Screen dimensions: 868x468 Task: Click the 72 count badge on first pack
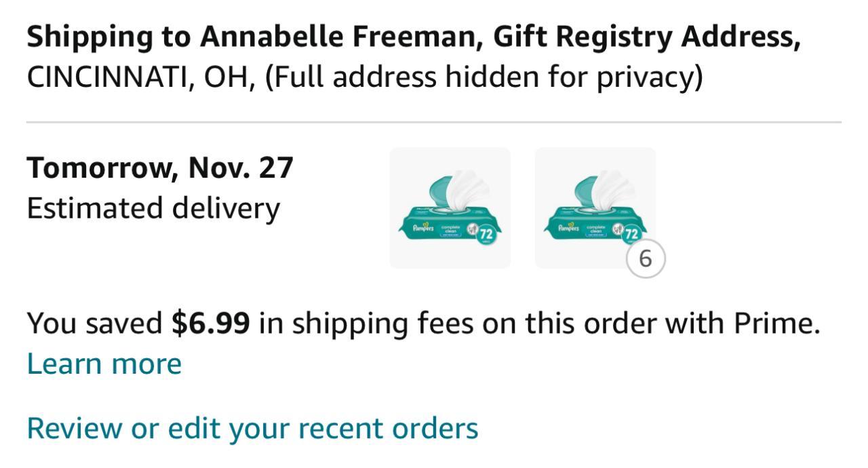pyautogui.click(x=486, y=235)
